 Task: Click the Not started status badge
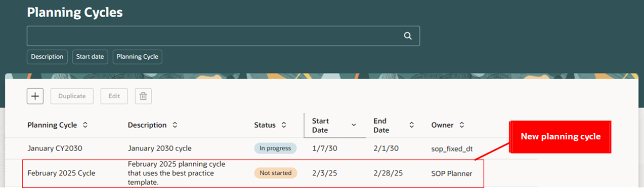(276, 173)
